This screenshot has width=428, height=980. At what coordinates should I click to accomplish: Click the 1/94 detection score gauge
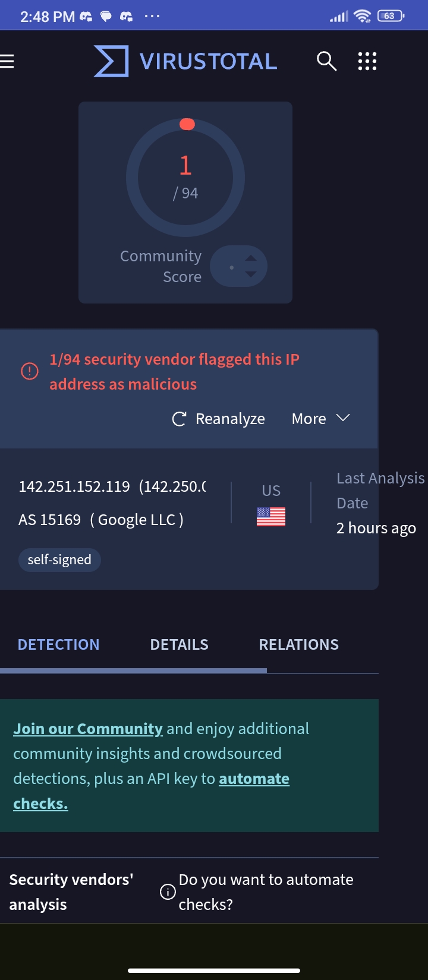185,177
